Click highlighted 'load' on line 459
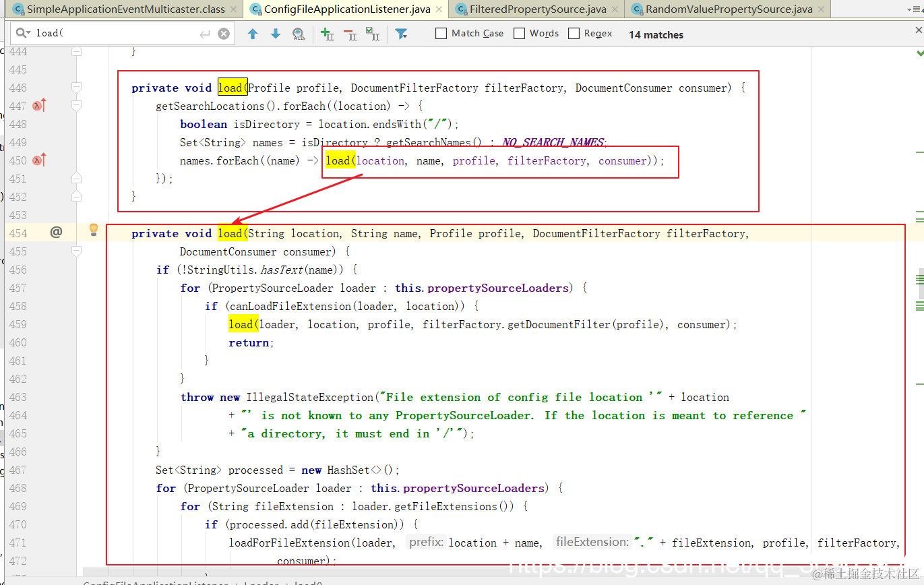The width and height of the screenshot is (924, 585). pos(243,324)
